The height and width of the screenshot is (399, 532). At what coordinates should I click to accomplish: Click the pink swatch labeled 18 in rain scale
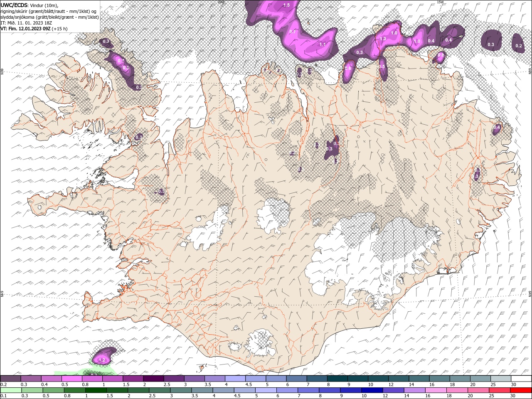click(456, 390)
